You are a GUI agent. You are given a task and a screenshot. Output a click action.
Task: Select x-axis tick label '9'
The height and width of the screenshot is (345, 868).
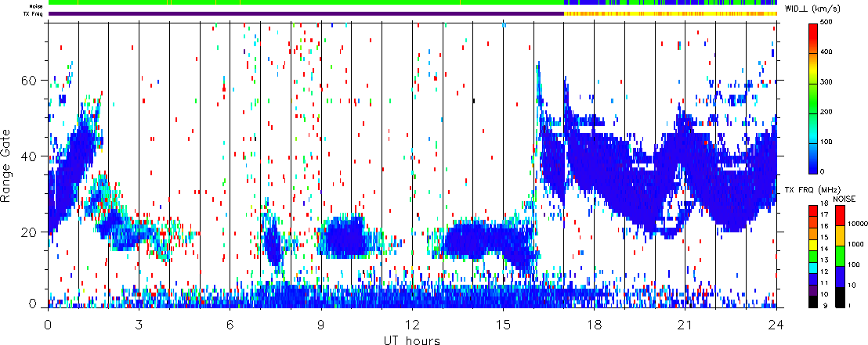[x=321, y=325]
